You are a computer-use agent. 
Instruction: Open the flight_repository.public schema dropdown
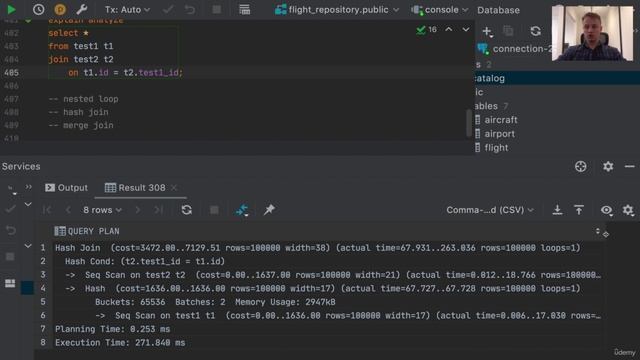click(x=337, y=9)
